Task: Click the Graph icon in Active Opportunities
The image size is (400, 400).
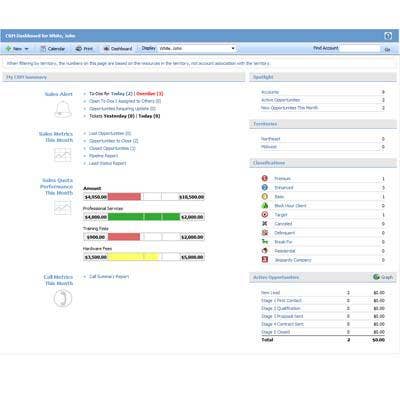Action: pos(376,277)
